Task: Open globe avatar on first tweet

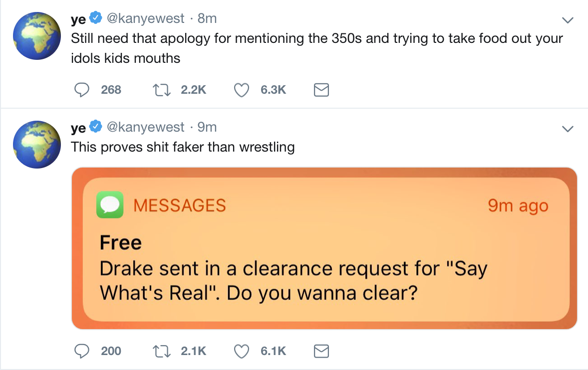Action: point(36,35)
